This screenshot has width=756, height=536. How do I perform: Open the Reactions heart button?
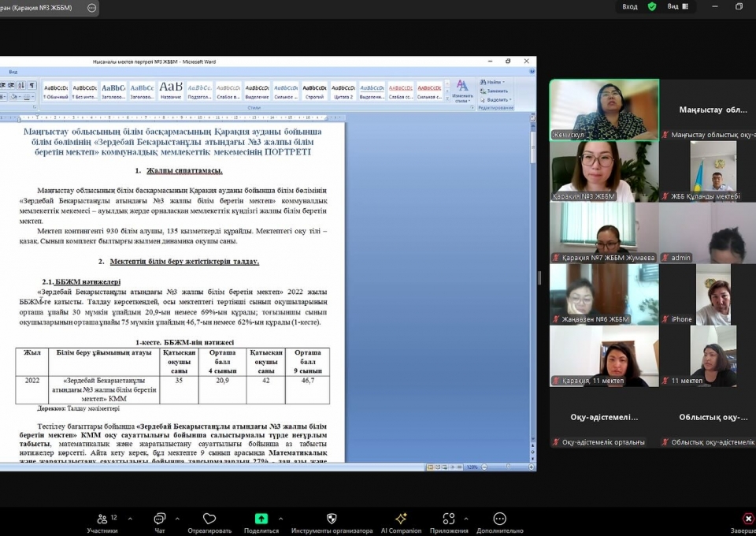(x=209, y=523)
